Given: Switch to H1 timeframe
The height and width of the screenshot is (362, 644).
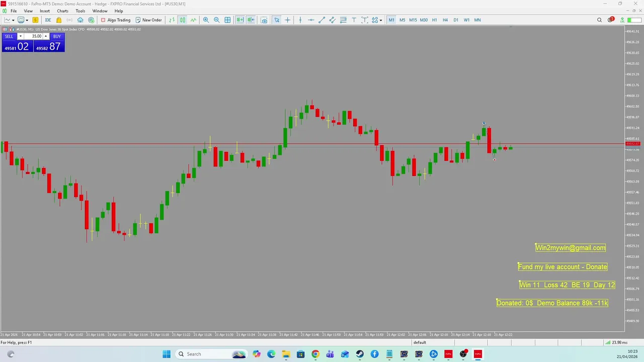Looking at the screenshot, I should [x=434, y=20].
